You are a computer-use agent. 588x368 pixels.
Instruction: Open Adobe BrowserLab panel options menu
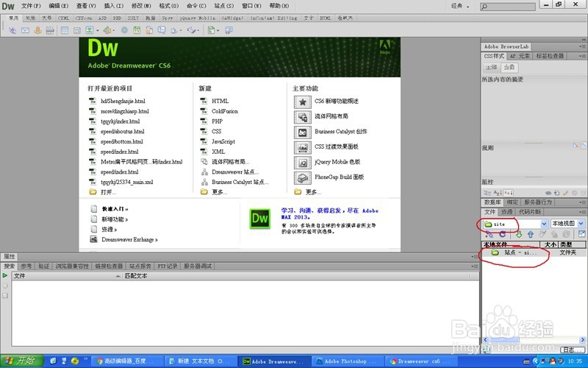coord(581,46)
